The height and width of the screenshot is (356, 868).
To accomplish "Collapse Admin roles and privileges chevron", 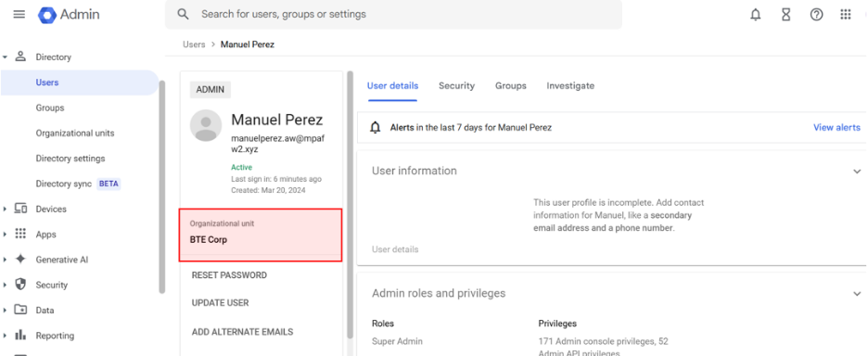I will click(857, 294).
